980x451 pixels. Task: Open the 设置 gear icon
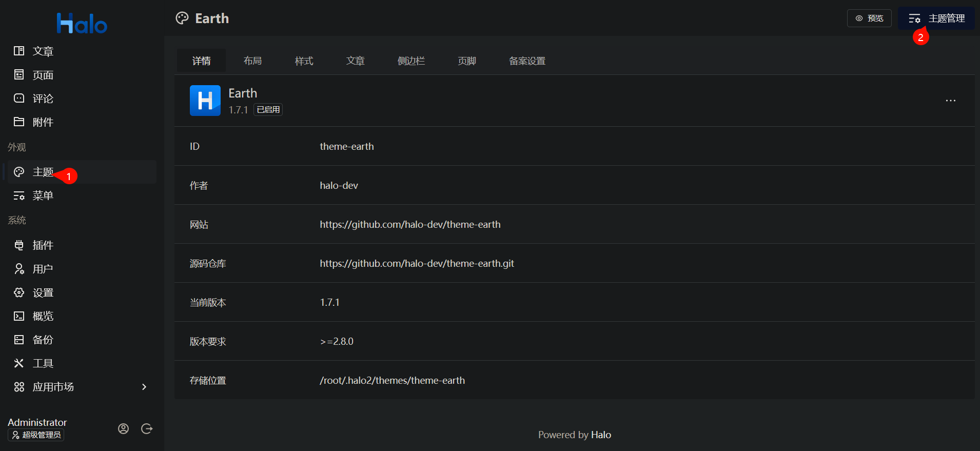click(x=19, y=292)
